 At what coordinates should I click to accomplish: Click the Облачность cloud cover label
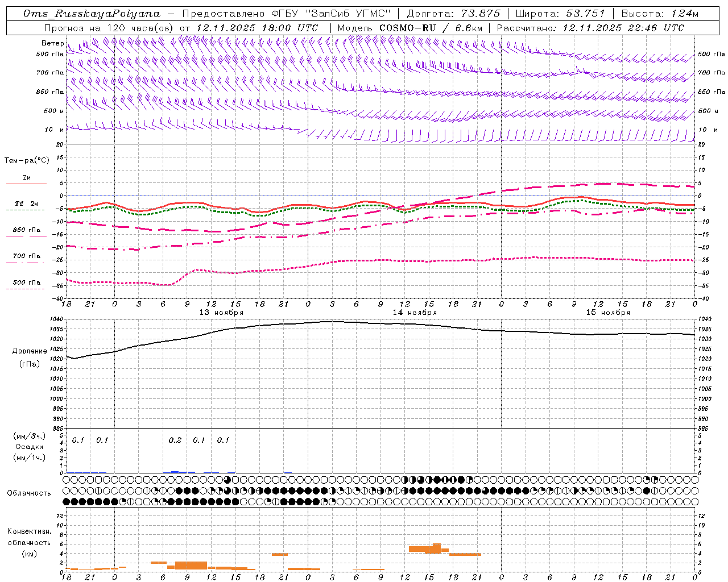(x=29, y=493)
